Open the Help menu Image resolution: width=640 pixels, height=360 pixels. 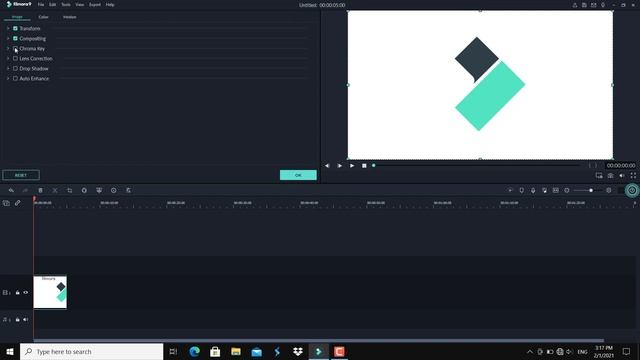click(x=110, y=5)
